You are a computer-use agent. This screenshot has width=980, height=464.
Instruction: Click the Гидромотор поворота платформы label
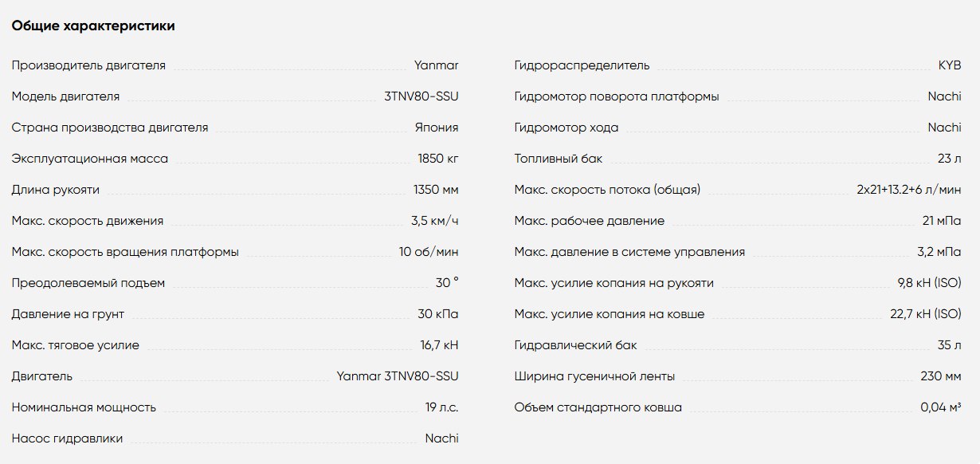(617, 96)
